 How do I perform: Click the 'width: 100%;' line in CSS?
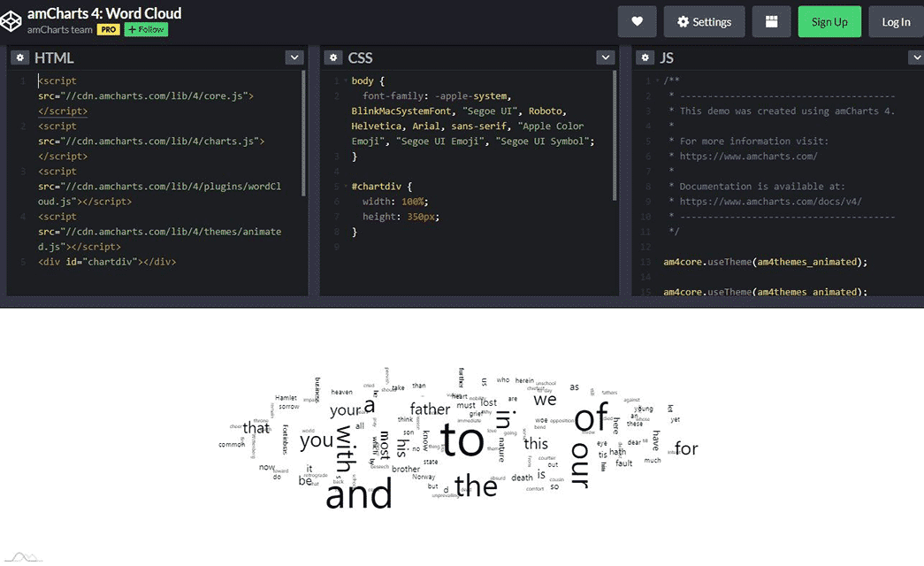click(395, 202)
